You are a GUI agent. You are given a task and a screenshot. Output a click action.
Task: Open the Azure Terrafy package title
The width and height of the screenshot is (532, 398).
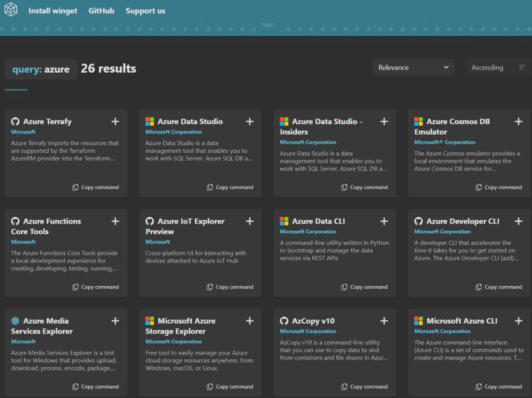(47, 122)
